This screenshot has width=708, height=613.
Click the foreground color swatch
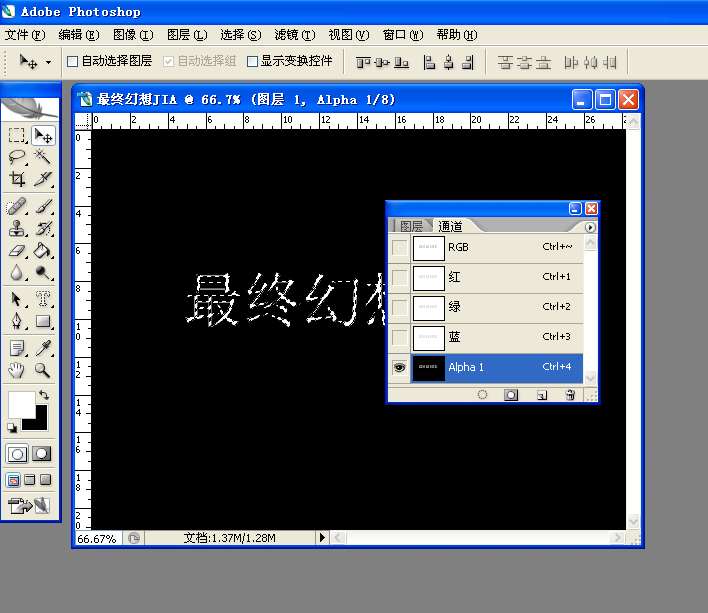click(x=21, y=404)
